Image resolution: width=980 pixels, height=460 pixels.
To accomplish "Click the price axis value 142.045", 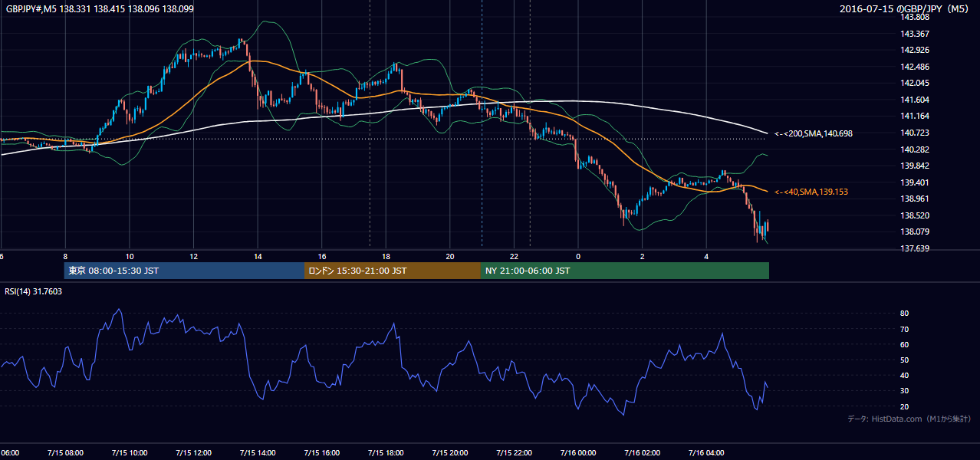I will pos(914,84).
